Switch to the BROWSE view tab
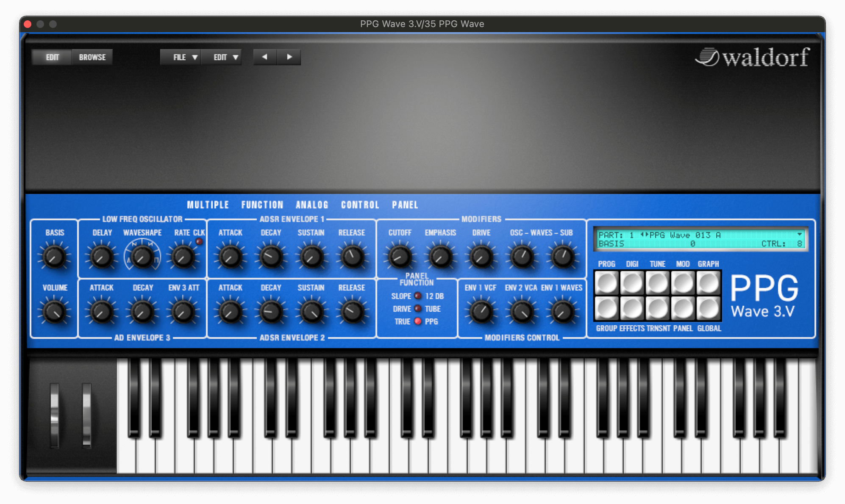845x504 pixels. pyautogui.click(x=92, y=57)
